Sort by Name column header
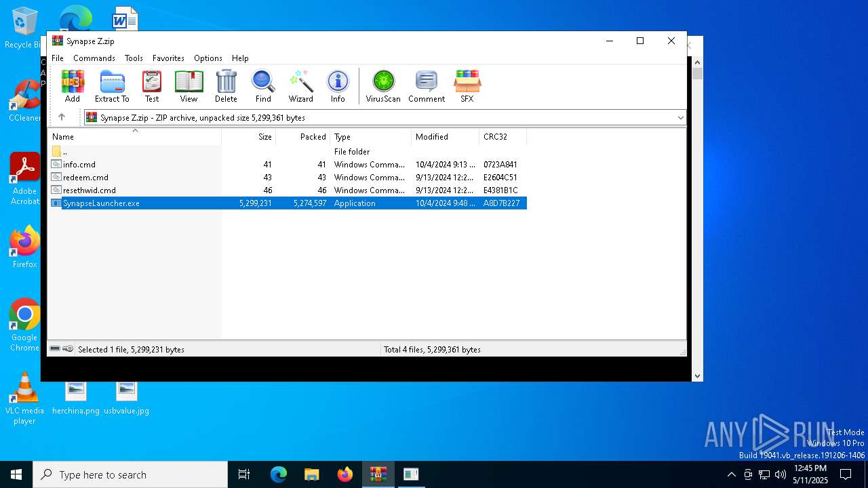Screen dimensions: 868x488 point(135,136)
